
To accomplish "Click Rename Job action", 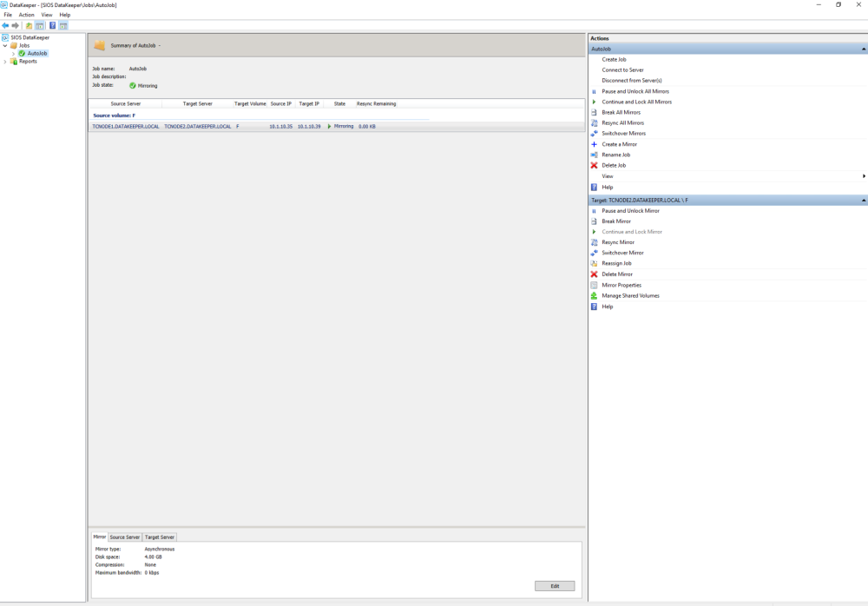I will coord(615,155).
